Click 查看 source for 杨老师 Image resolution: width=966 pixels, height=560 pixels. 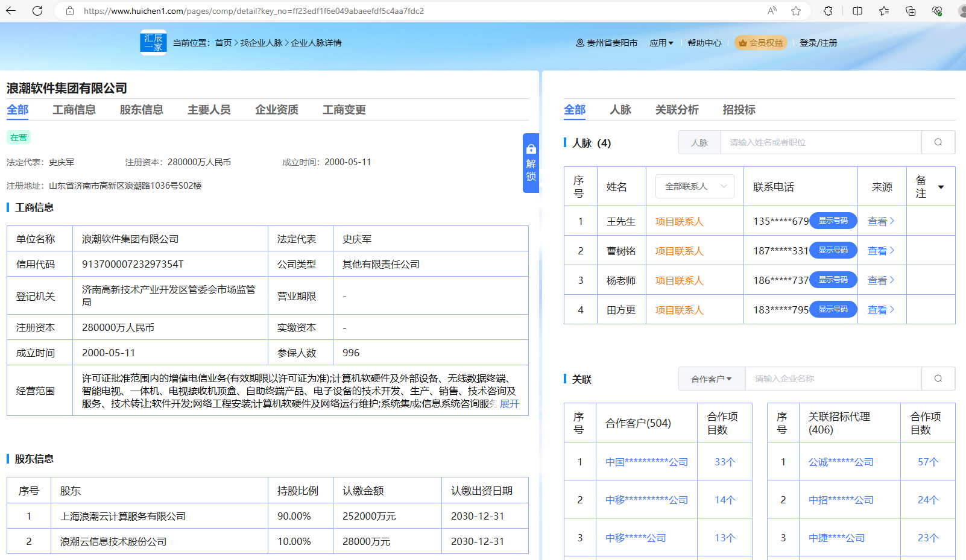[881, 280]
